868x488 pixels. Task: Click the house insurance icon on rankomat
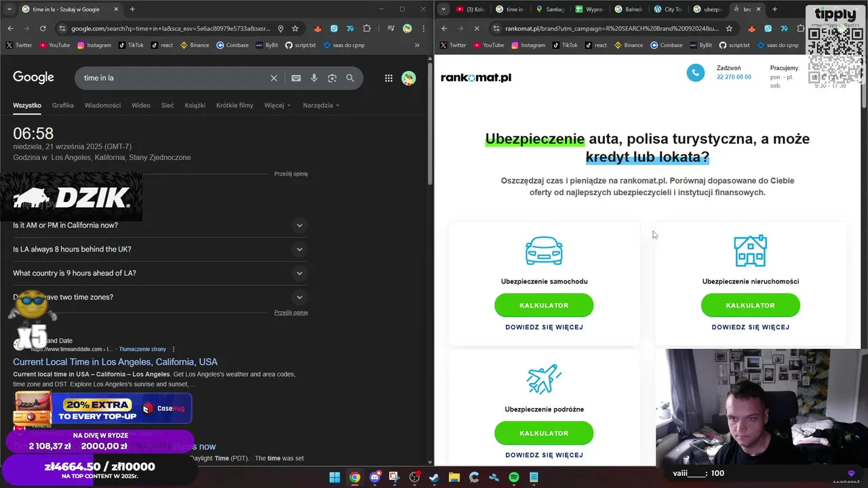[751, 251]
